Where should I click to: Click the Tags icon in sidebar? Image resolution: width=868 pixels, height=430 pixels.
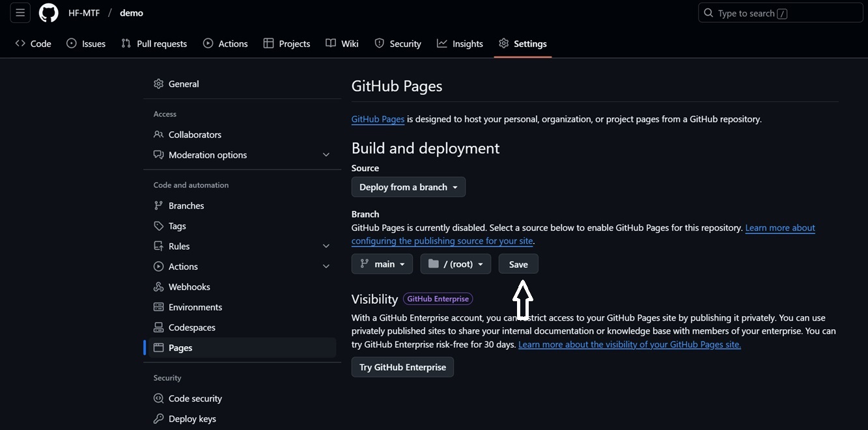coord(158,226)
